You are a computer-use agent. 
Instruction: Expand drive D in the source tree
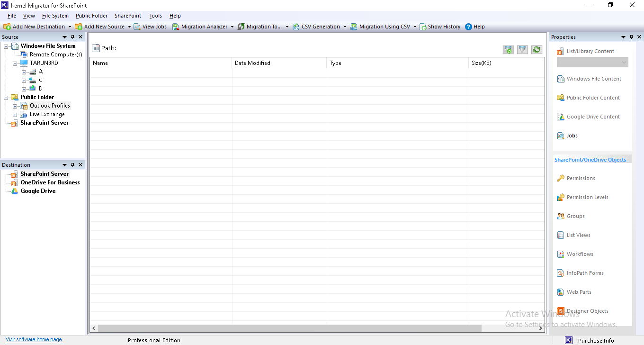[x=24, y=89]
